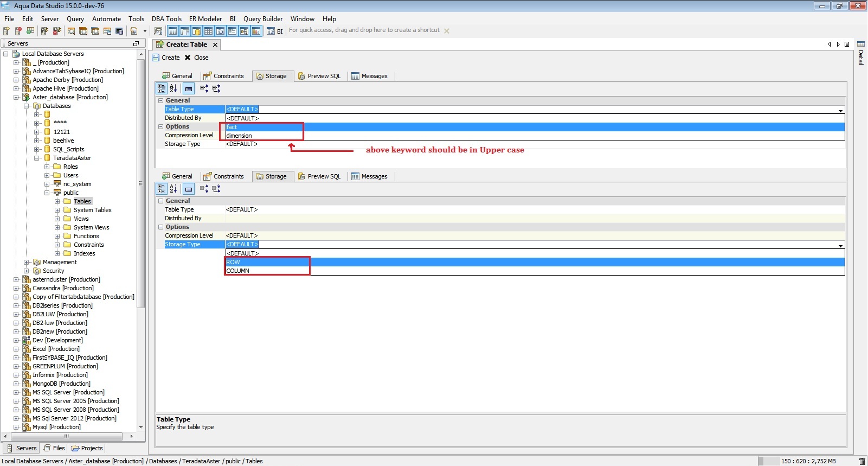The width and height of the screenshot is (868, 466).
Task: Dismiss the quick access shortcut bar X
Action: tap(447, 31)
